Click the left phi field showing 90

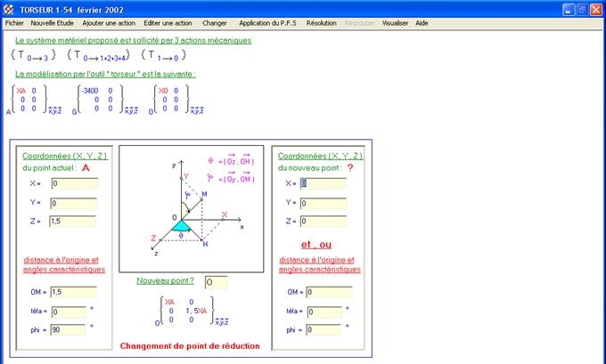[68, 330]
